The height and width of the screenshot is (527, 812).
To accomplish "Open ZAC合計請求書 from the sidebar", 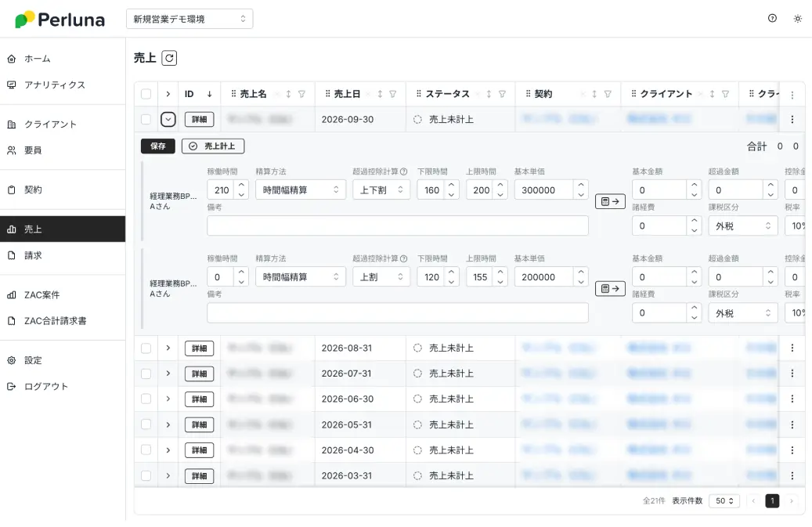I will [x=55, y=321].
